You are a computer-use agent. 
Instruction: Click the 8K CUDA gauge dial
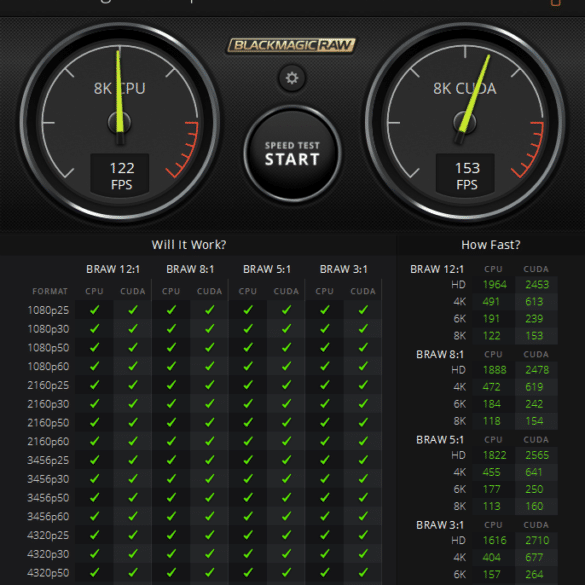pos(465,122)
